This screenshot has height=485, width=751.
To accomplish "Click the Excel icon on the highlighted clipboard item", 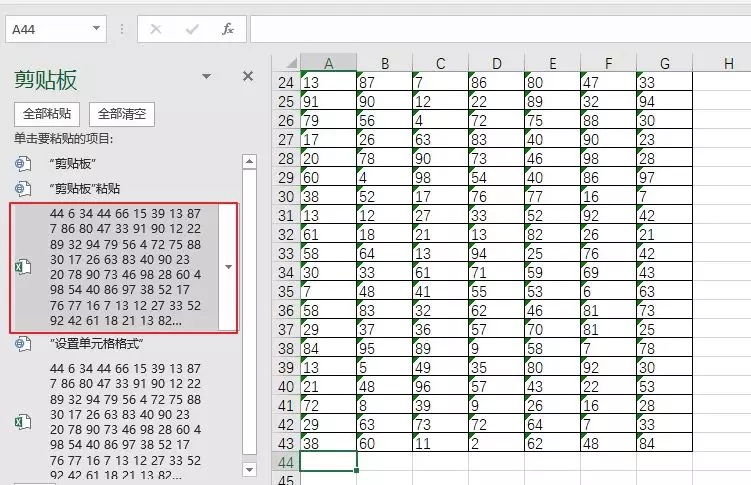I will [22, 267].
